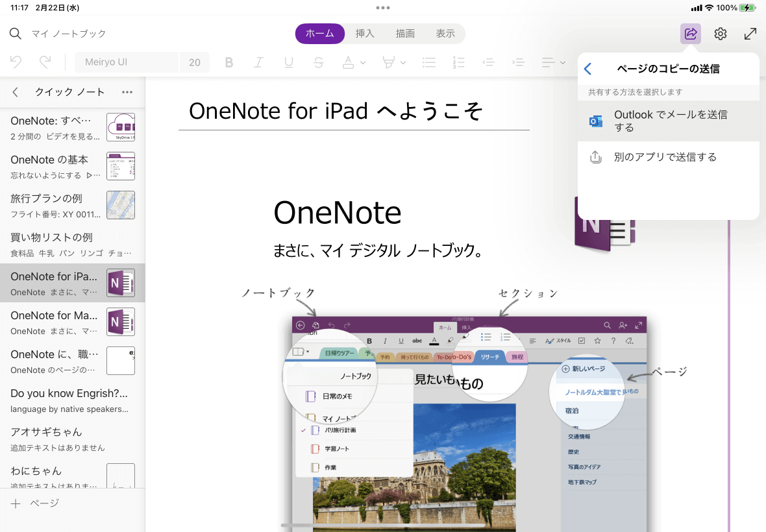This screenshot has width=766, height=532.
Task: Undo the last action
Action: tap(16, 62)
